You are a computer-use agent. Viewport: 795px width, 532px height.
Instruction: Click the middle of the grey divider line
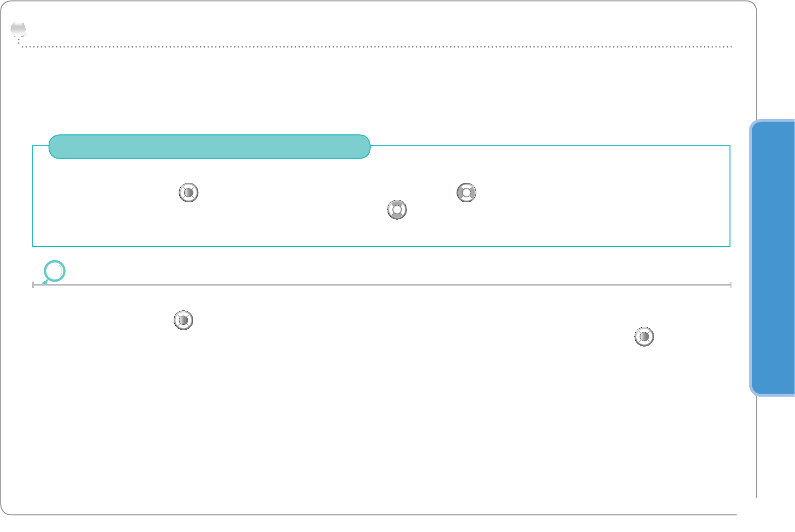[382, 285]
